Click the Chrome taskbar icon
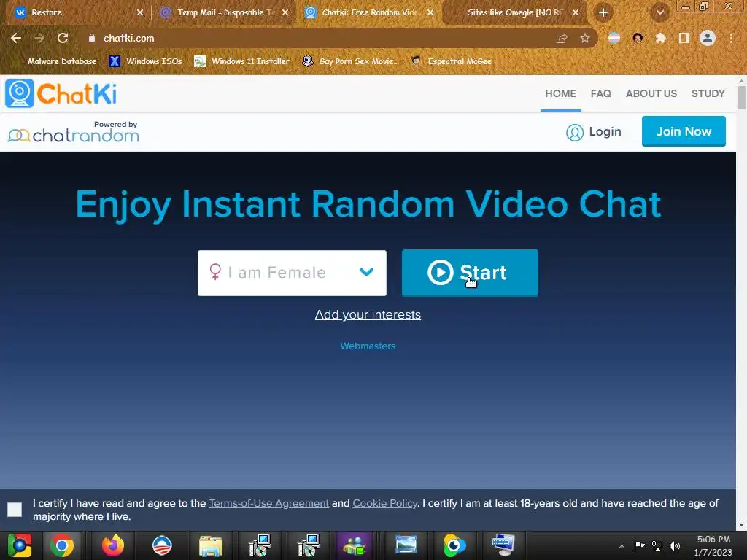The width and height of the screenshot is (747, 560). (62, 545)
